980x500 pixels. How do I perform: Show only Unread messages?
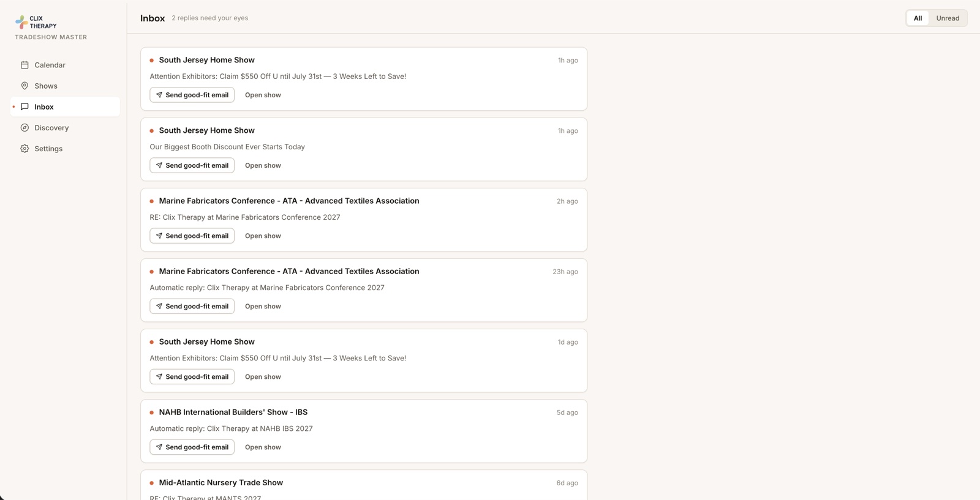click(948, 18)
